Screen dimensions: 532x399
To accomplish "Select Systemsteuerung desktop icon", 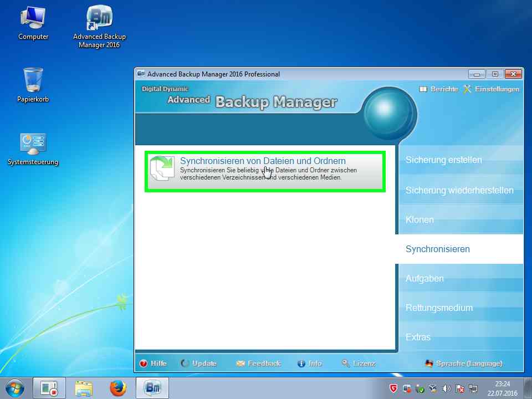I will tap(33, 149).
